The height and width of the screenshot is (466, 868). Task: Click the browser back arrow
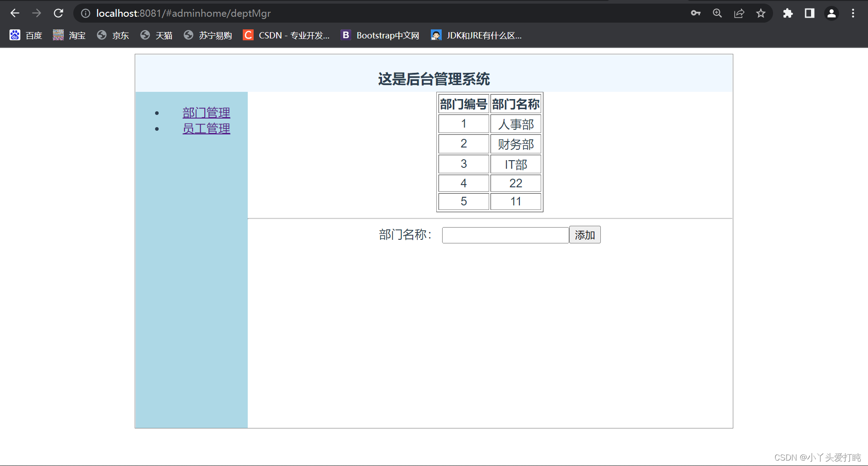pyautogui.click(x=15, y=13)
